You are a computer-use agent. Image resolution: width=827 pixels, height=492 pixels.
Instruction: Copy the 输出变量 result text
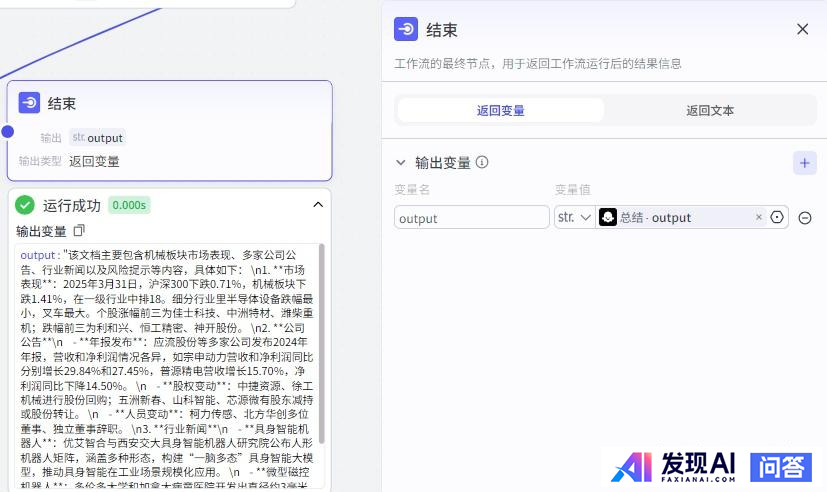click(x=80, y=231)
